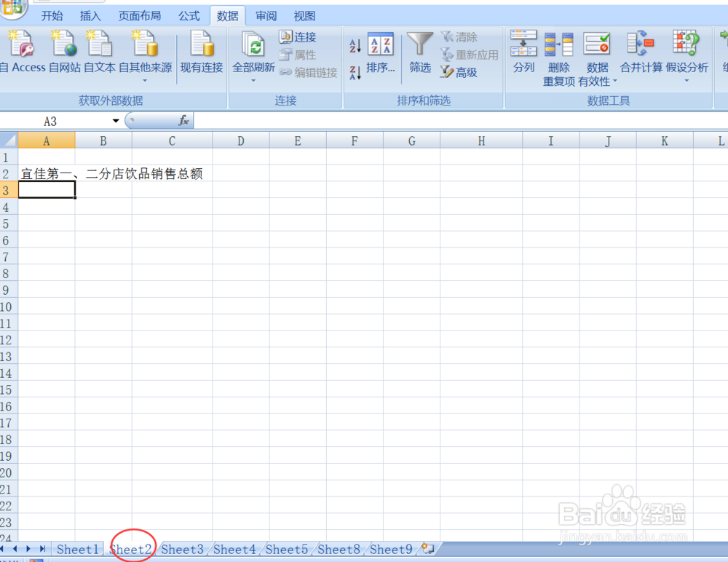This screenshot has width=728, height=562.
Task: Click Clear filter (清除)
Action: click(x=459, y=36)
